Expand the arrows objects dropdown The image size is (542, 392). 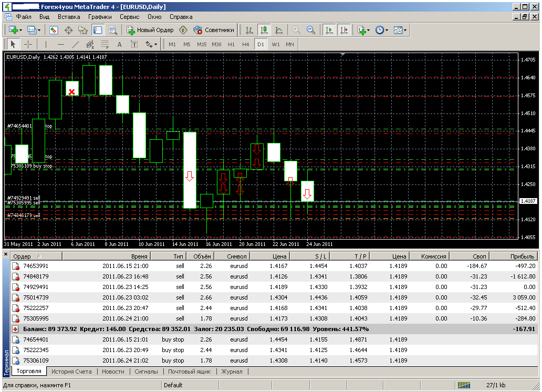coord(155,44)
